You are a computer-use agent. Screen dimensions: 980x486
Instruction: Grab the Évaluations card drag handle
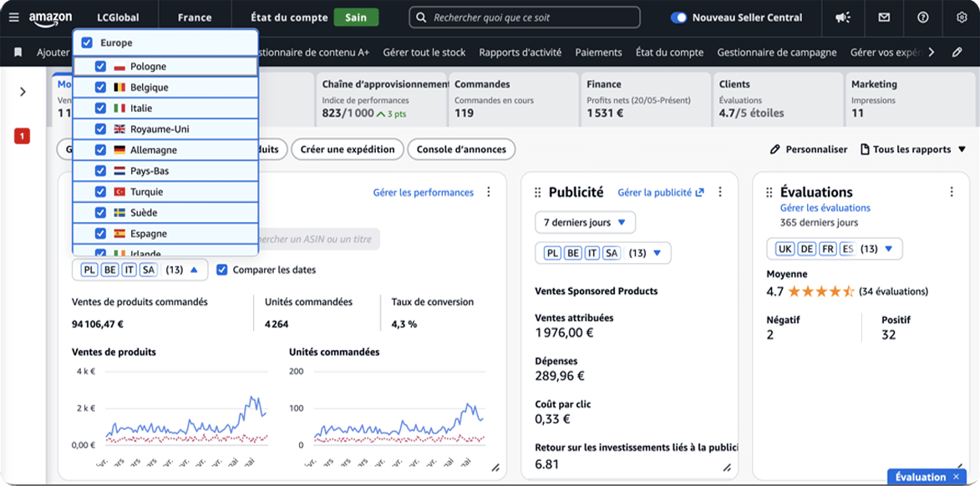tap(769, 192)
